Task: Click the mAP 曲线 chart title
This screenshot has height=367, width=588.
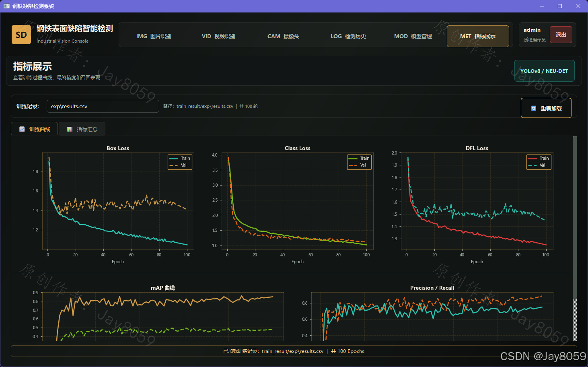Action: 163,288
